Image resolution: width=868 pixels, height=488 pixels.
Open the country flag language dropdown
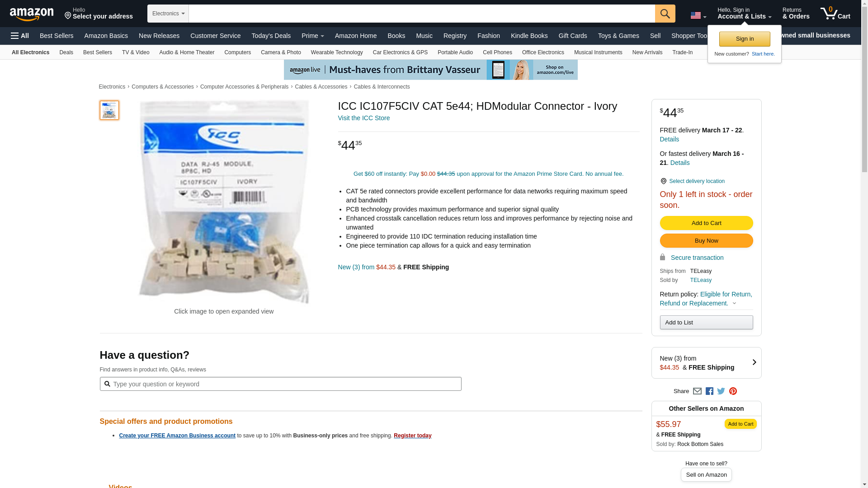point(698,16)
